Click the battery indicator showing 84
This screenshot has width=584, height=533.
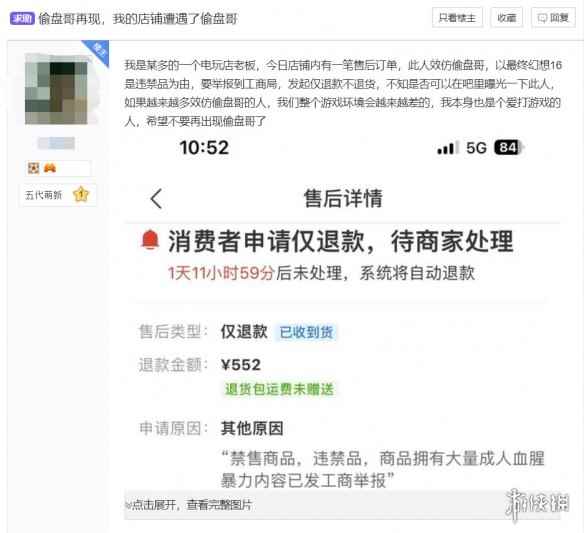point(508,147)
